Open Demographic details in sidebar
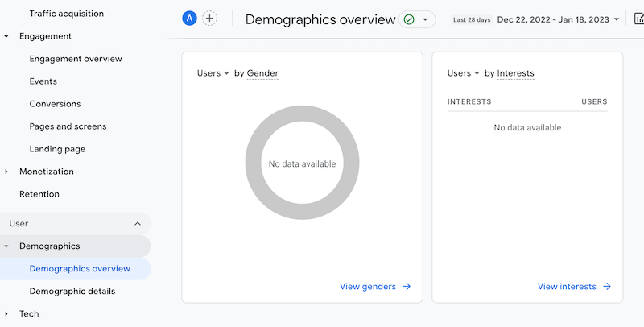This screenshot has width=644, height=327. (72, 291)
